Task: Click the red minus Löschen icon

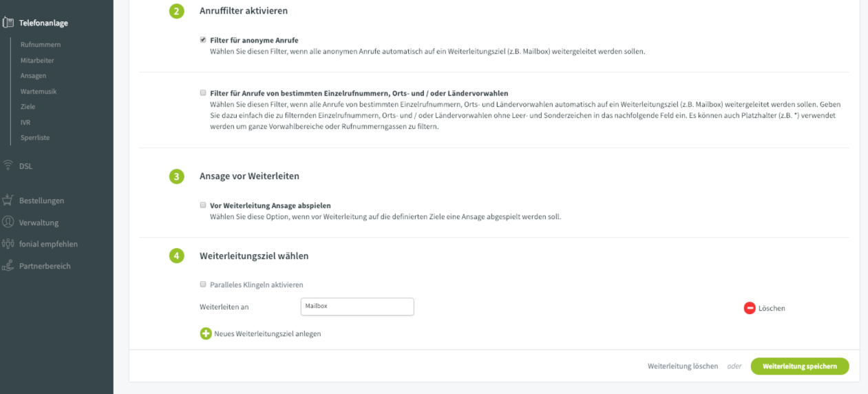Action: tap(750, 308)
